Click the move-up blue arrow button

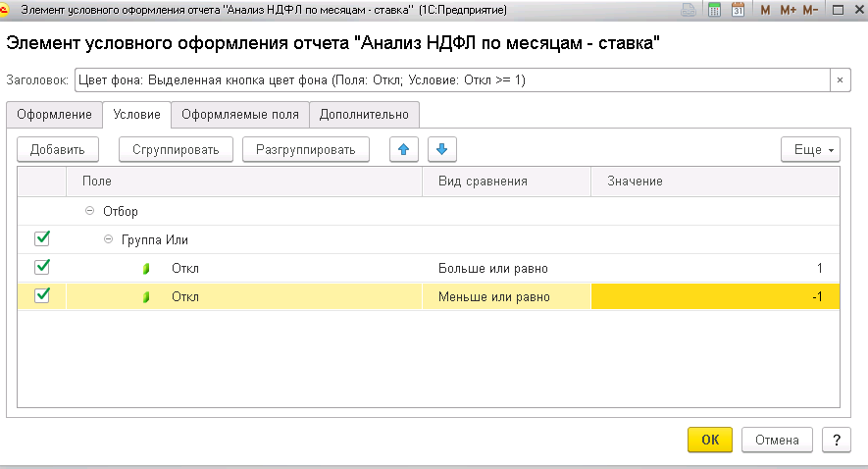tap(403, 149)
